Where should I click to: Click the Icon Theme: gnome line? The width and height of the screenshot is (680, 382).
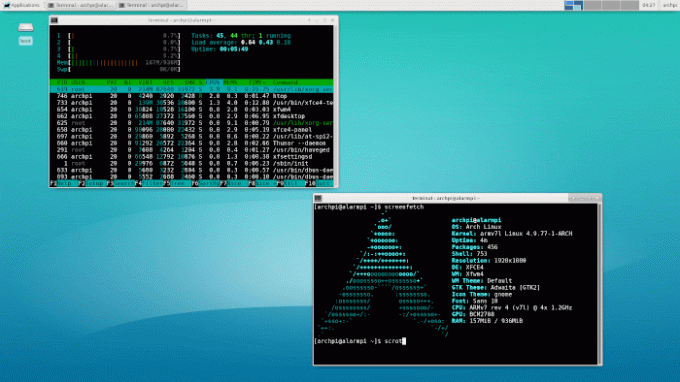coord(482,294)
